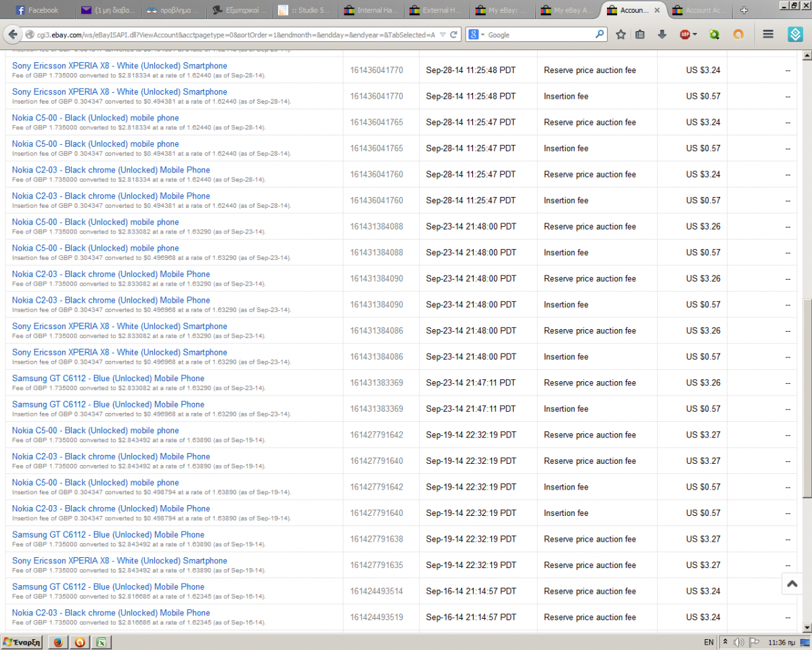Open Samsung GT C6112 link, Sep-23 reserve price fee
Viewport: 812px width, 650px height.
point(108,378)
